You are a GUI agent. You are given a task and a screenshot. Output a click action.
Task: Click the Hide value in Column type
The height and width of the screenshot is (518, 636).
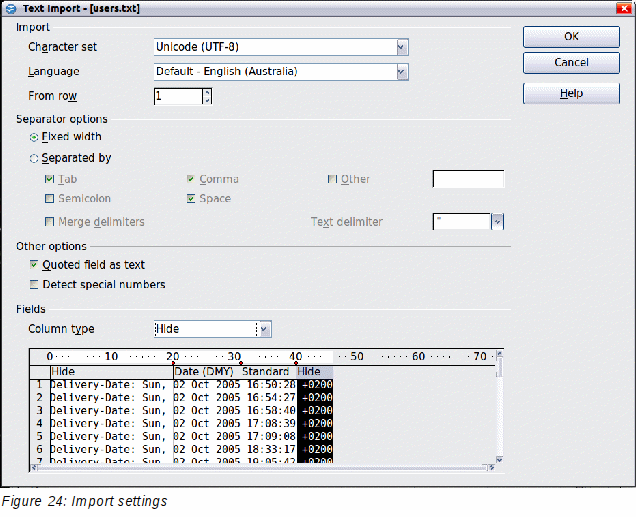point(167,329)
